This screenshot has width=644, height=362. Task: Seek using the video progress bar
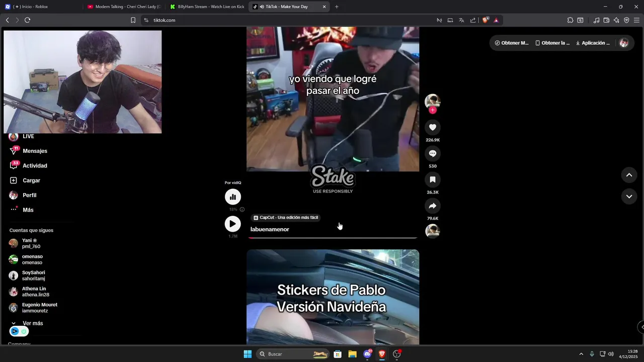(x=333, y=237)
